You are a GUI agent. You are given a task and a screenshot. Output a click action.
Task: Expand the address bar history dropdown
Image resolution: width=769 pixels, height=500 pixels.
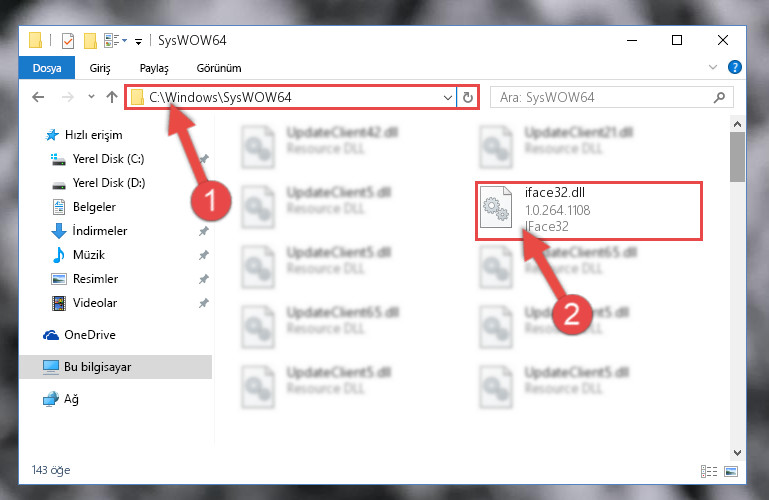(447, 97)
